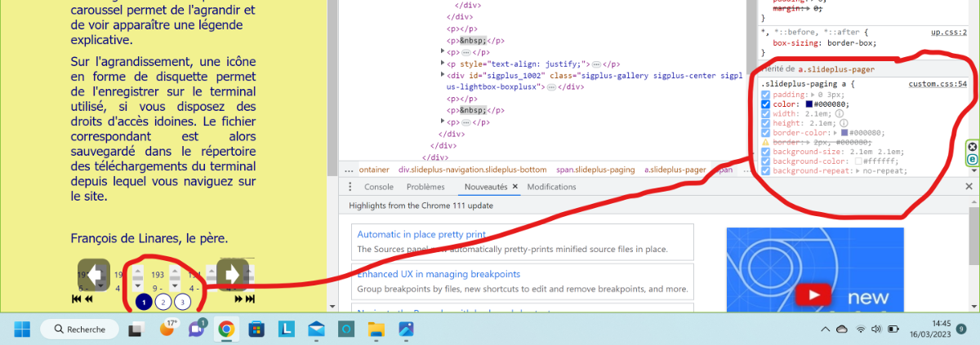Expand the text-align justify paragraph node
Image resolution: width=980 pixels, height=345 pixels.
(442, 64)
